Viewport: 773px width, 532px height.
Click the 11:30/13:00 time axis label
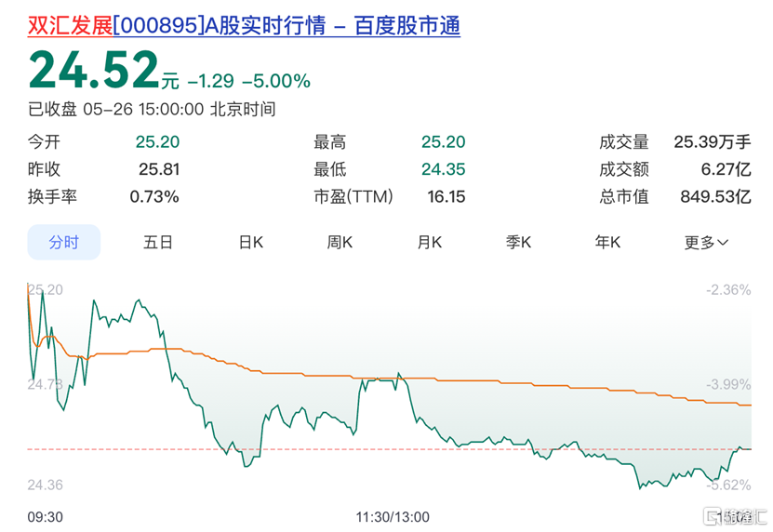[393, 517]
